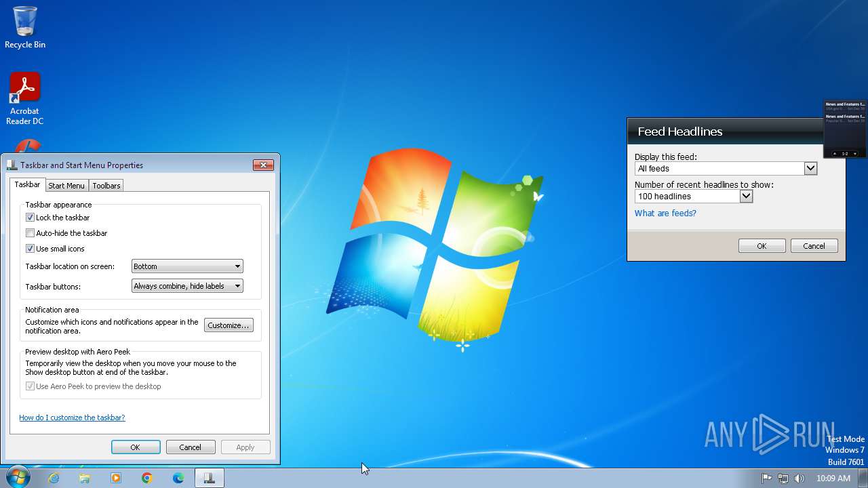Open the What are feeds? link

coord(665,213)
